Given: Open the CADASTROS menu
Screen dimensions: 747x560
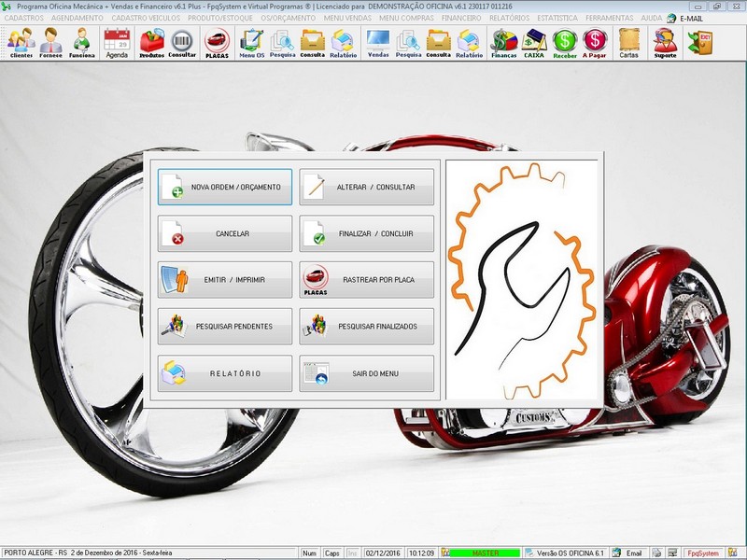Looking at the screenshot, I should (24, 18).
